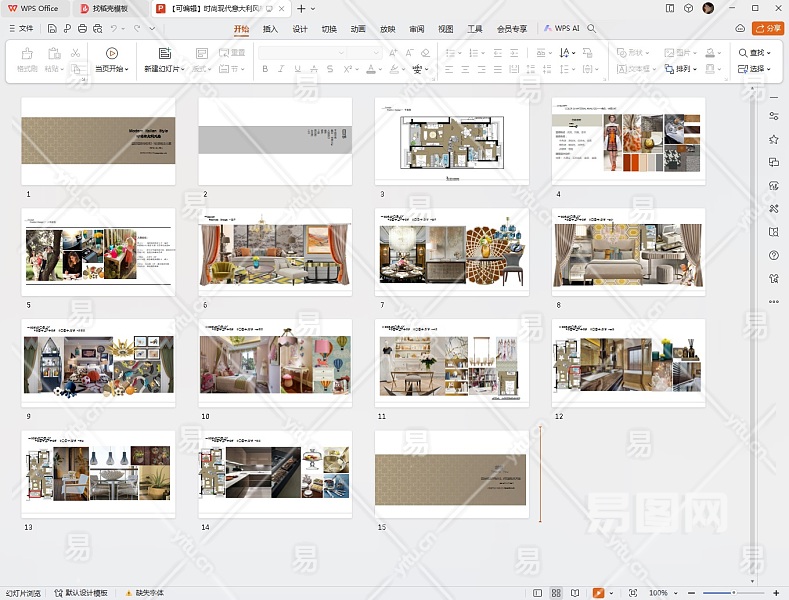Viewport: 789px width, 600px height.
Task: Select slide 3 floor plan thumbnail
Action: coord(451,140)
